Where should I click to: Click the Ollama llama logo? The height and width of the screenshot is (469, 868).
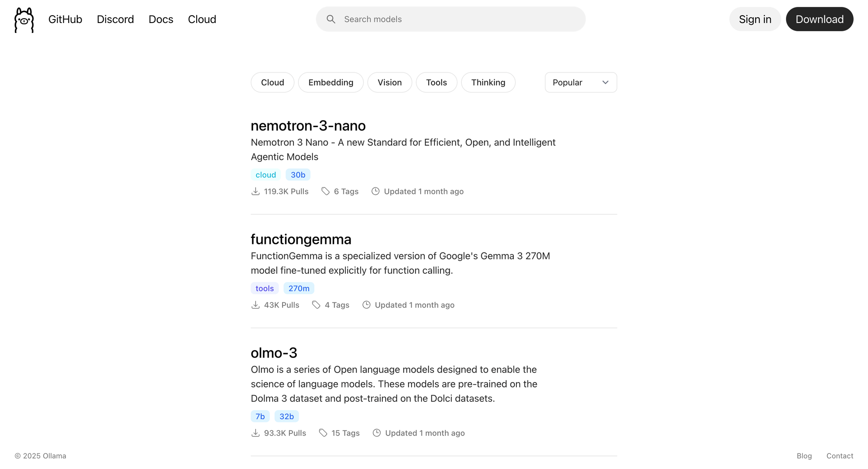point(24,20)
